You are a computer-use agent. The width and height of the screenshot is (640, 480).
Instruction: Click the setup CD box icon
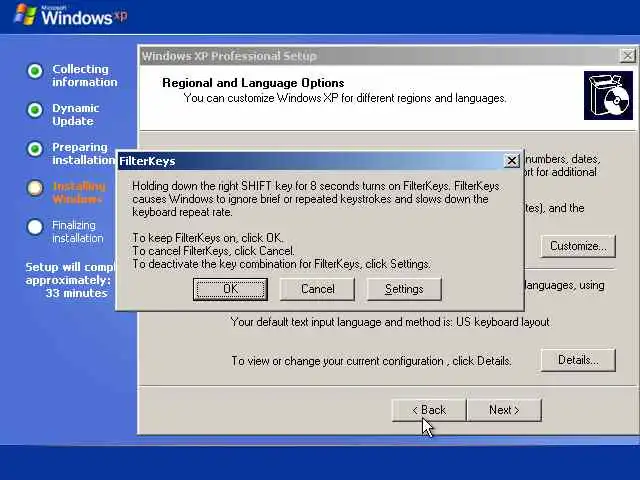[608, 96]
